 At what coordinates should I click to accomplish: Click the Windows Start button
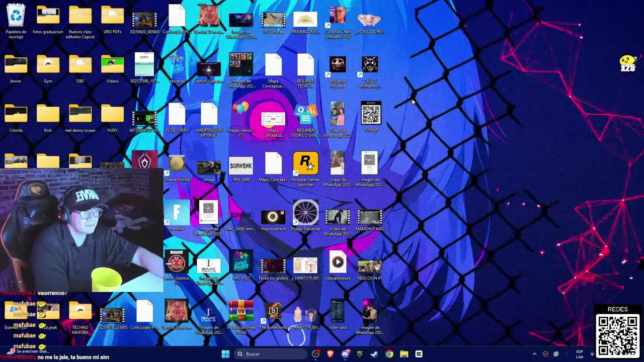225,354
